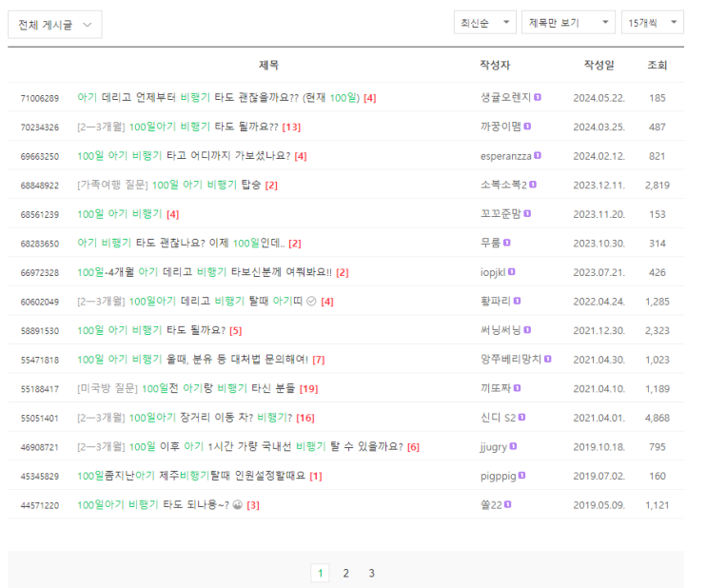Open post '아기 비행기 타도 괜찮나요? 이제 100일인데..'
Image resolution: width=707 pixels, height=588 pixels.
(181, 243)
